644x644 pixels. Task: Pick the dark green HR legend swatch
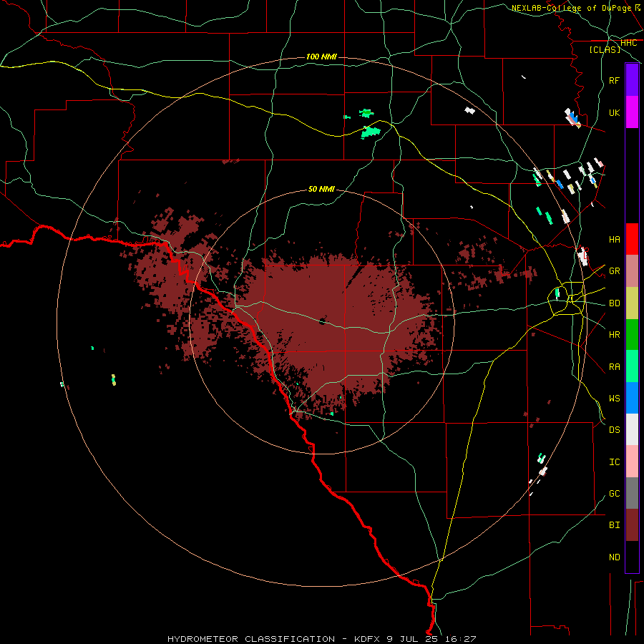coord(632,334)
